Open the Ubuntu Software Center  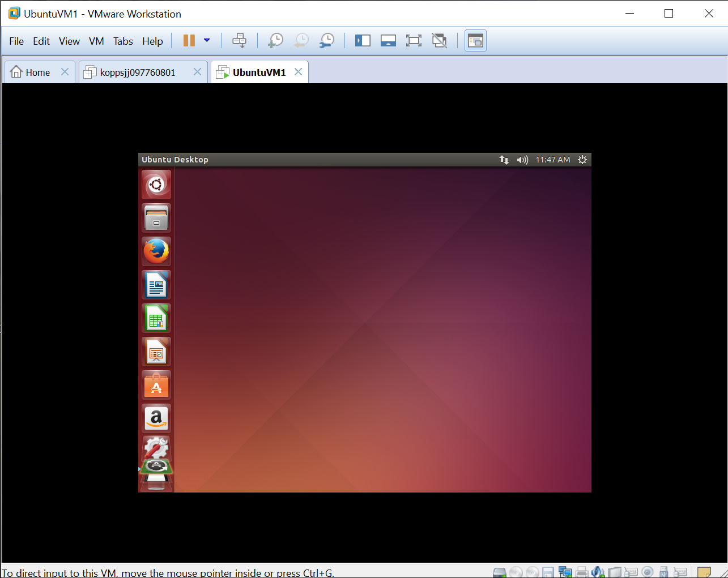pyautogui.click(x=156, y=385)
